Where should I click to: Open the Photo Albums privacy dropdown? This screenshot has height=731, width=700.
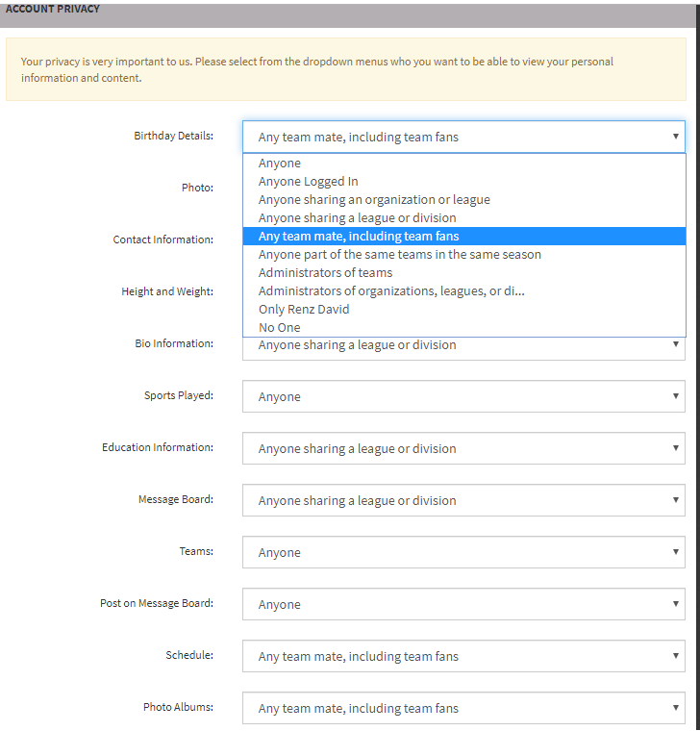click(463, 708)
